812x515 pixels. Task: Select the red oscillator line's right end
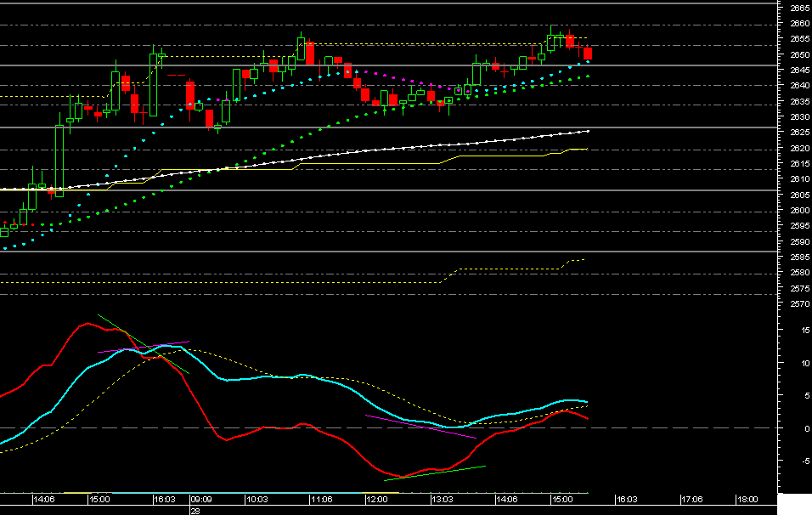(x=587, y=418)
